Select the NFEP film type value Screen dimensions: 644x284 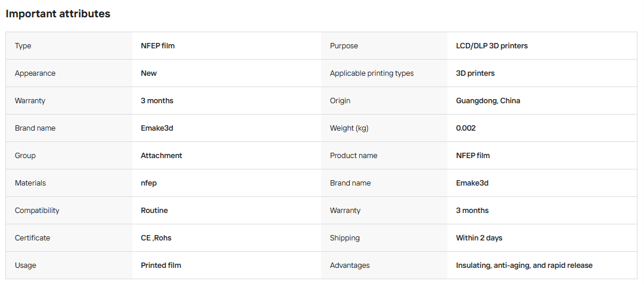click(158, 46)
